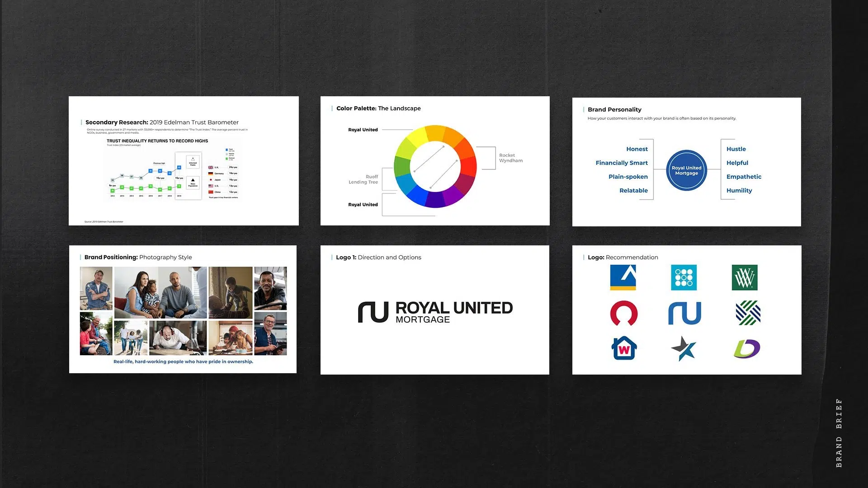Click the 'Relatable' trait text
868x488 pixels.
pyautogui.click(x=633, y=191)
